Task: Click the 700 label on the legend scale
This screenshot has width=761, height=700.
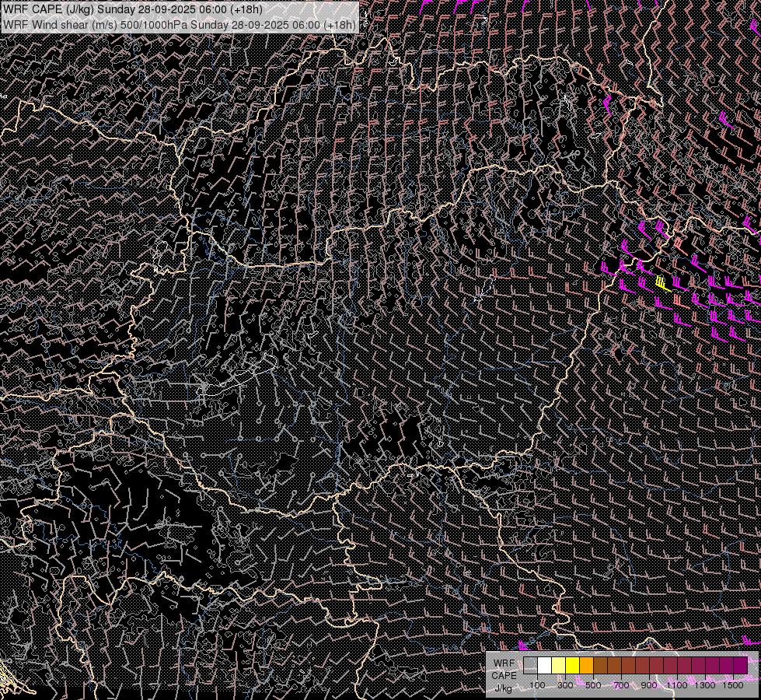Action: click(621, 685)
